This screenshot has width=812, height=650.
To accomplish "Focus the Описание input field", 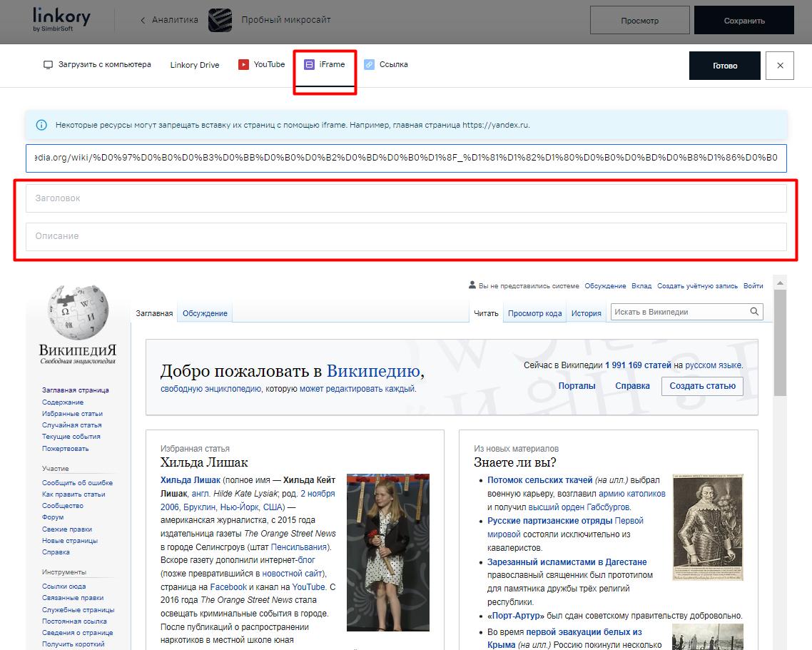I will pyautogui.click(x=406, y=236).
